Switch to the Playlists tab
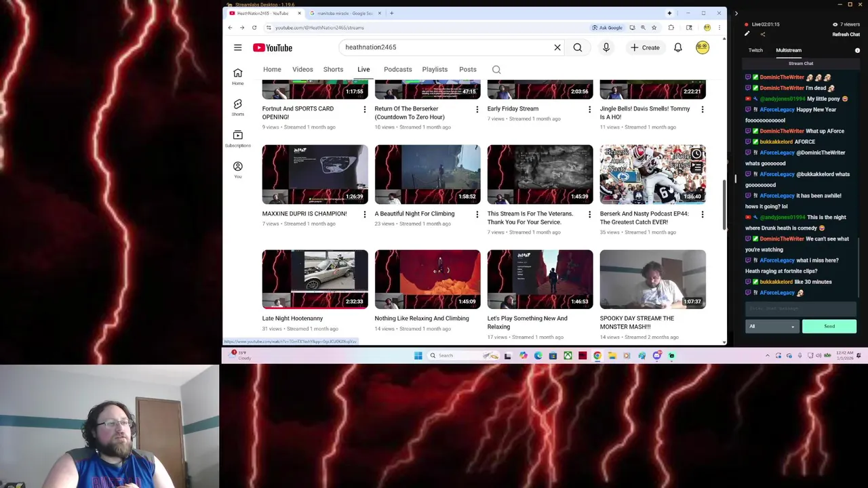 coord(435,69)
